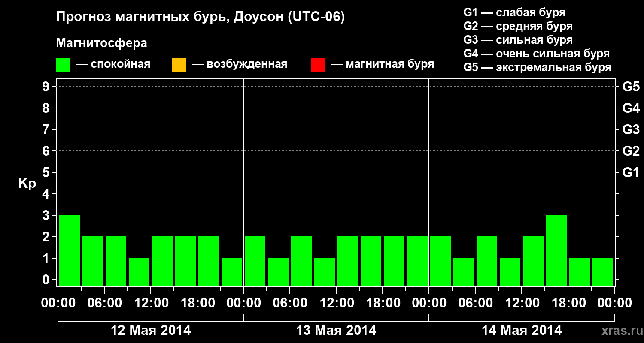Screen dimensions: 644x343
Task: Click the '12:00' tick label under 14 Мая
Action: [x=522, y=303]
